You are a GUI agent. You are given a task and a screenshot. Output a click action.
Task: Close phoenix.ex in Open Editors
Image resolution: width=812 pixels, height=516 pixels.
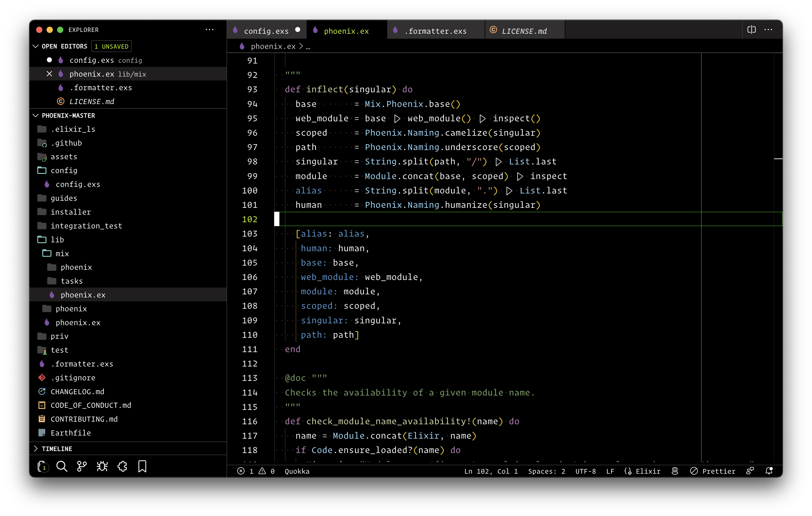49,74
